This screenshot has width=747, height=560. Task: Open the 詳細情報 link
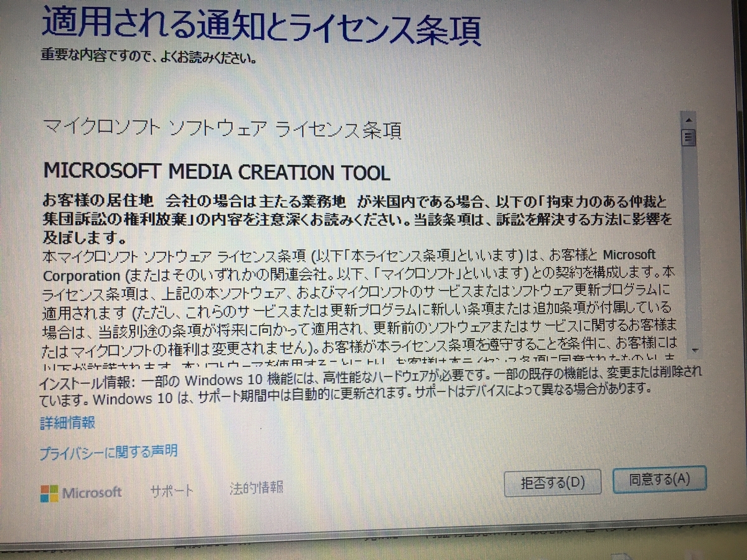pos(68,423)
